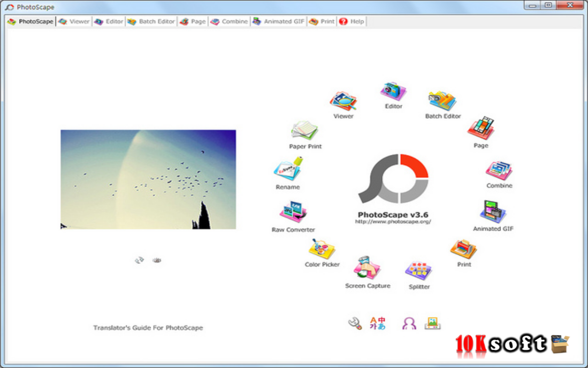Launch the Raw Converter icon
The height and width of the screenshot is (368, 588).
click(293, 213)
